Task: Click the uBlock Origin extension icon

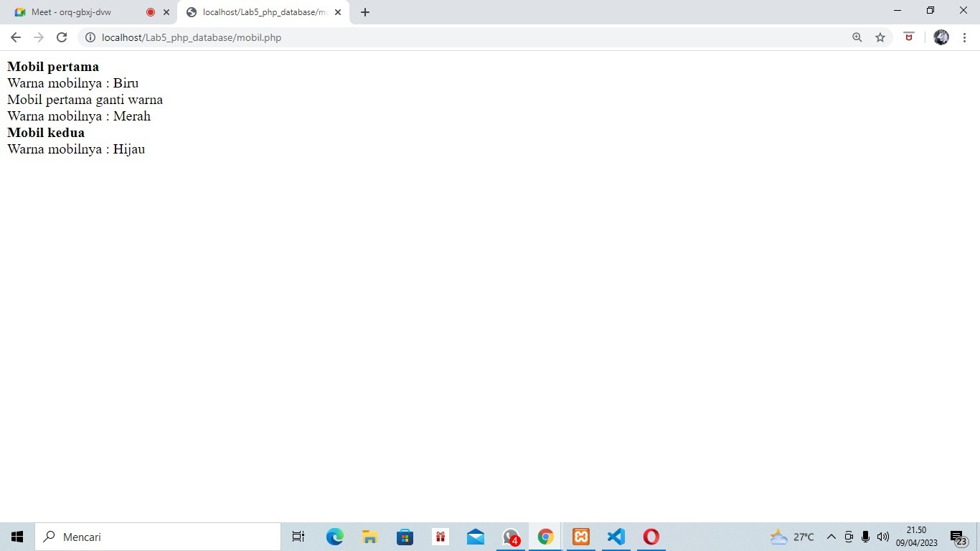Action: point(908,37)
